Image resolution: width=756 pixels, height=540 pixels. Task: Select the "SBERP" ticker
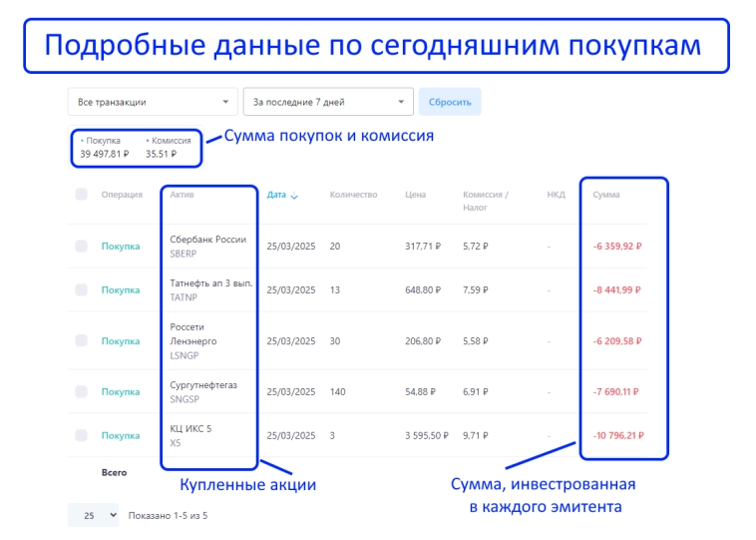(x=184, y=254)
